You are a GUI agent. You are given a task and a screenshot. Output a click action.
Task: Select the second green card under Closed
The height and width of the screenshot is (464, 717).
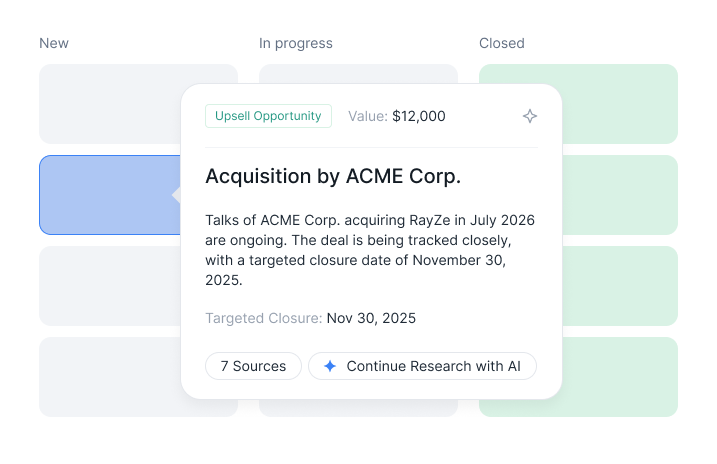tap(620, 195)
